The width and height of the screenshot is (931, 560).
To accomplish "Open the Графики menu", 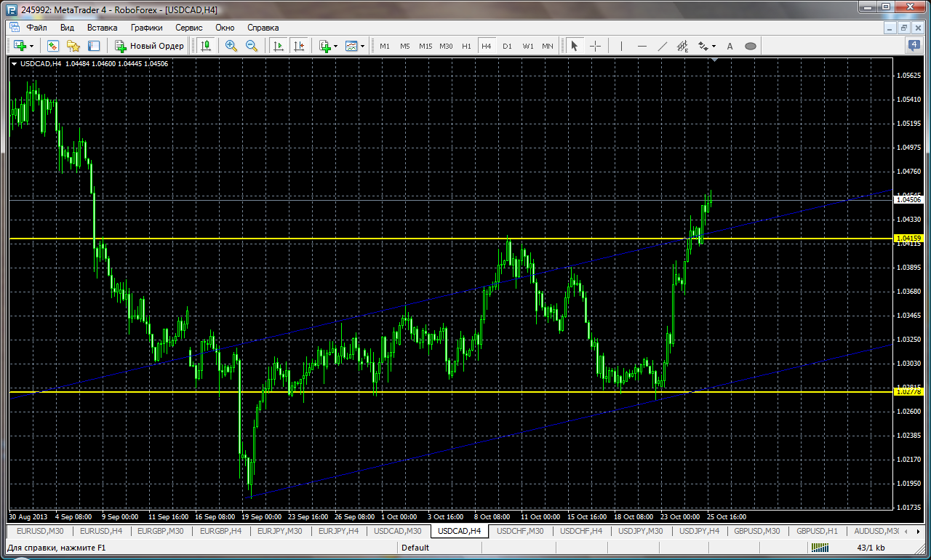I will point(147,28).
